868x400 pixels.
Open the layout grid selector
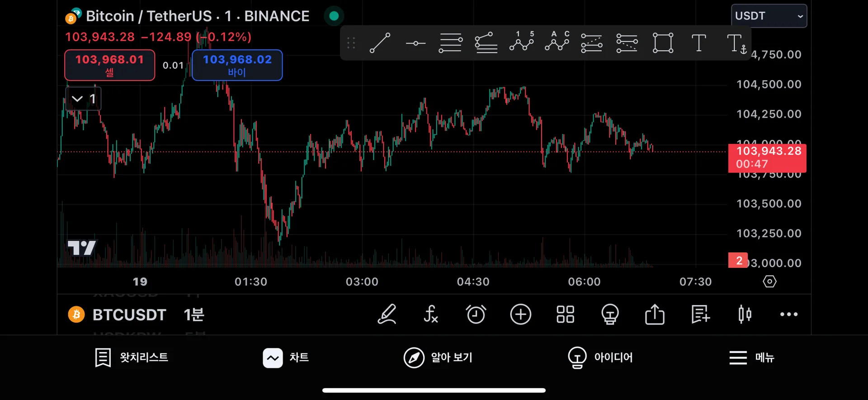[565, 314]
